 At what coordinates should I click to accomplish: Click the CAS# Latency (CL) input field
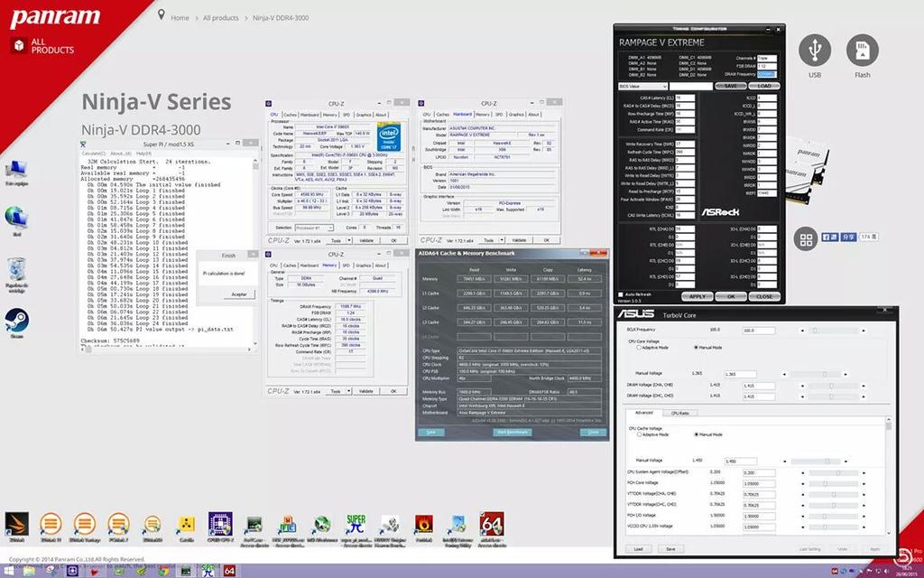click(685, 98)
